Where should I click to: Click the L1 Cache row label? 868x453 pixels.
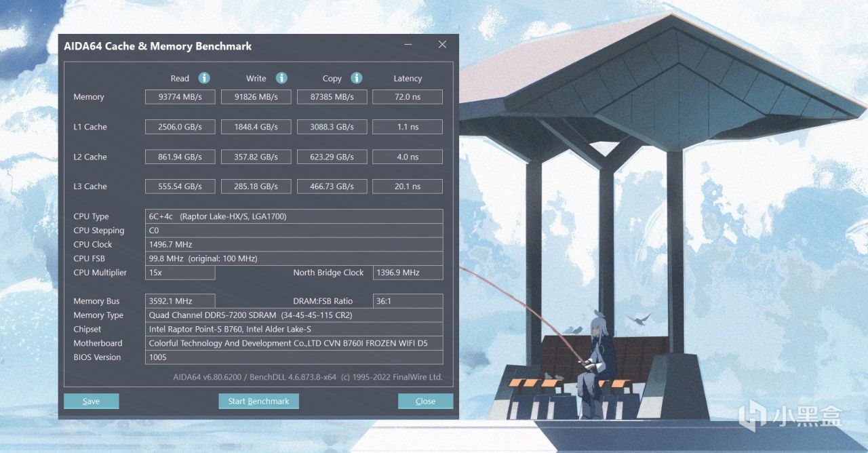point(90,127)
